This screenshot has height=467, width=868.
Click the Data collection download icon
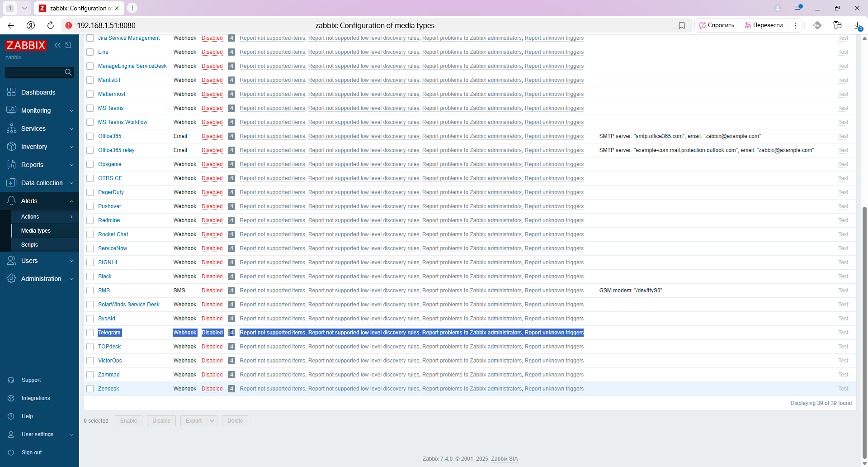tap(11, 183)
